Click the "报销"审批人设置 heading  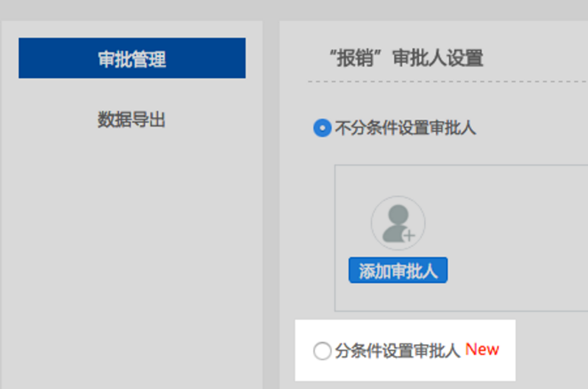click(406, 58)
